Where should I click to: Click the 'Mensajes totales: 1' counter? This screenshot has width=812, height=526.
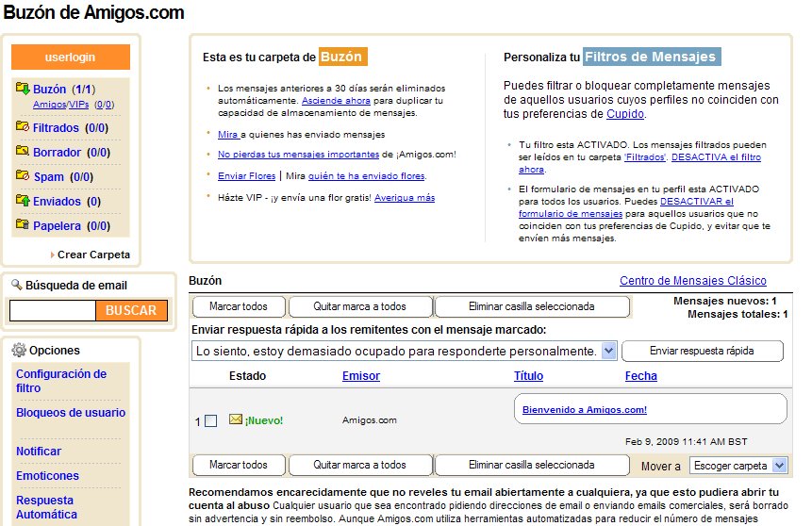737,314
